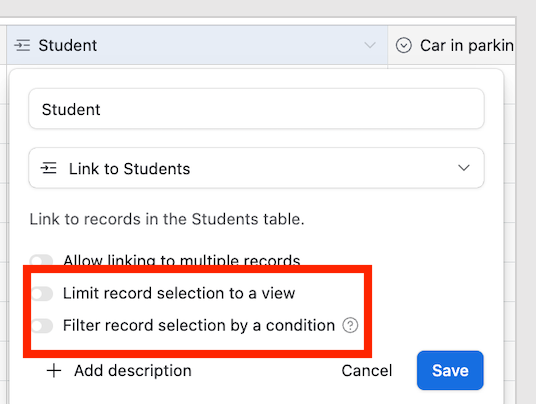Enable Limit record selection to a view
This screenshot has width=536, height=404.
click(42, 294)
